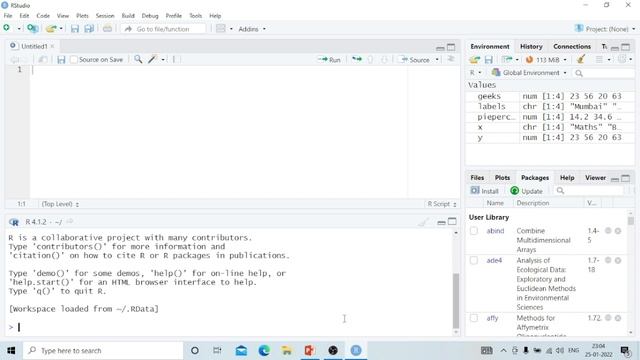Open Find/Replace magnifier in editor
The width and height of the screenshot is (640, 360).
click(138, 60)
